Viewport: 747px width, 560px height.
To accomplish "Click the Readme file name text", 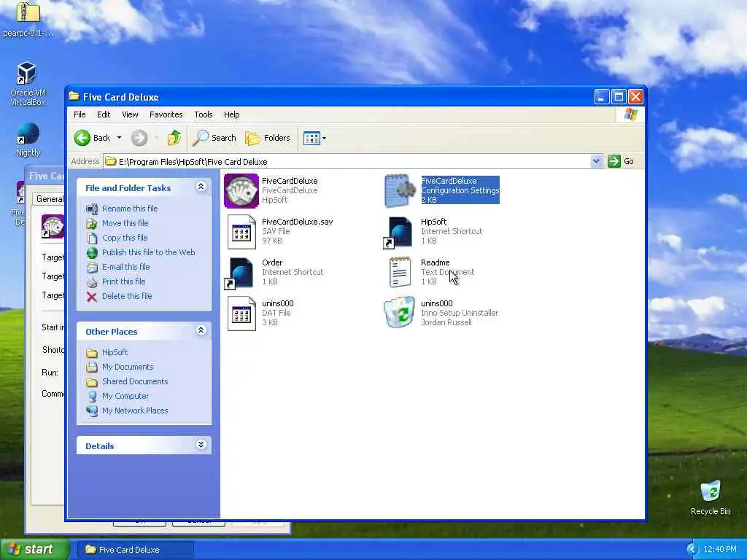I will click(x=435, y=262).
